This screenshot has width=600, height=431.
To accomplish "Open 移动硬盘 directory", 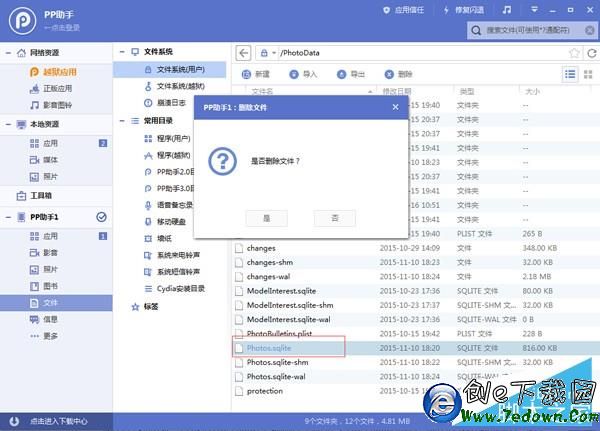I will (165, 222).
